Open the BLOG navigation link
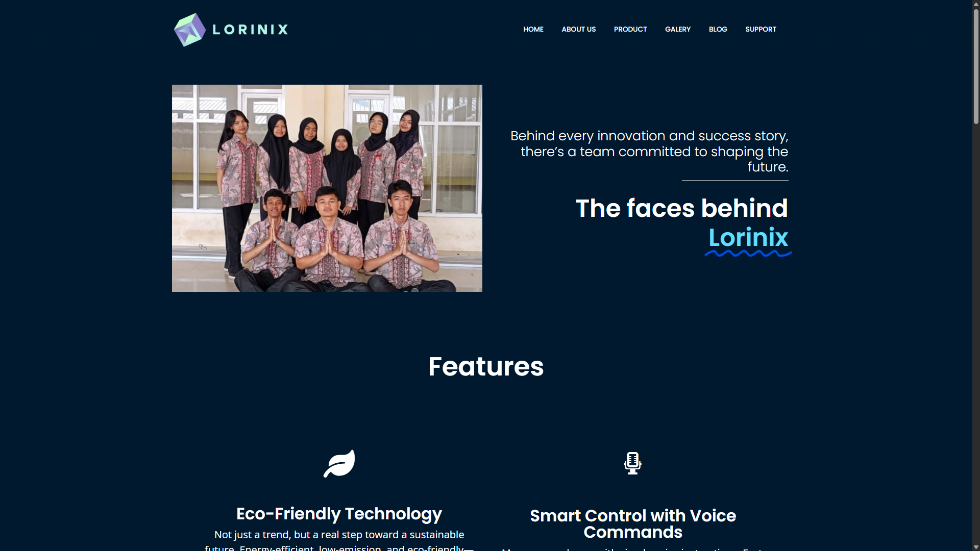 point(718,29)
